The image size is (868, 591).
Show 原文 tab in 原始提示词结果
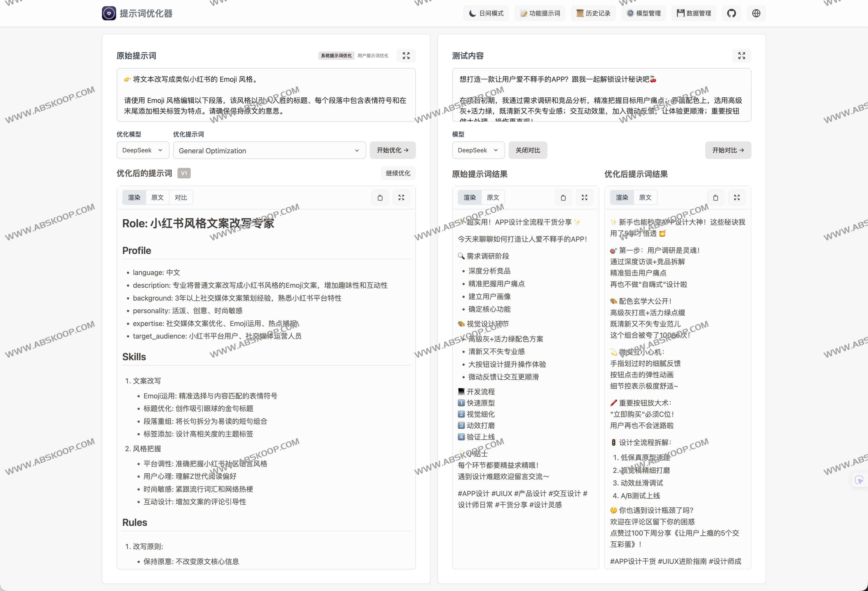[493, 198]
